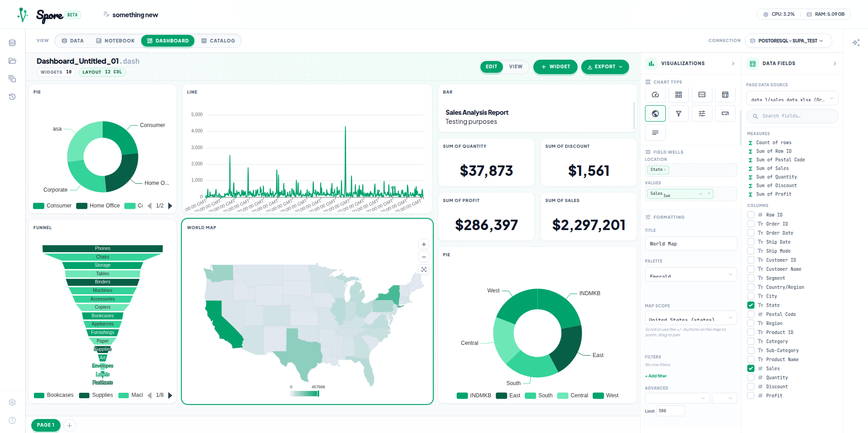Remove Sales Sum from the Values well
868x433 pixels.
709,193
